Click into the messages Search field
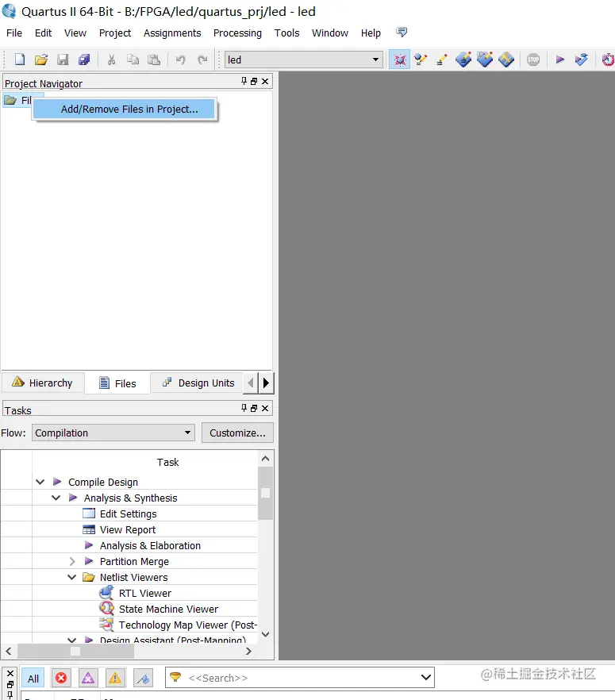 299,677
